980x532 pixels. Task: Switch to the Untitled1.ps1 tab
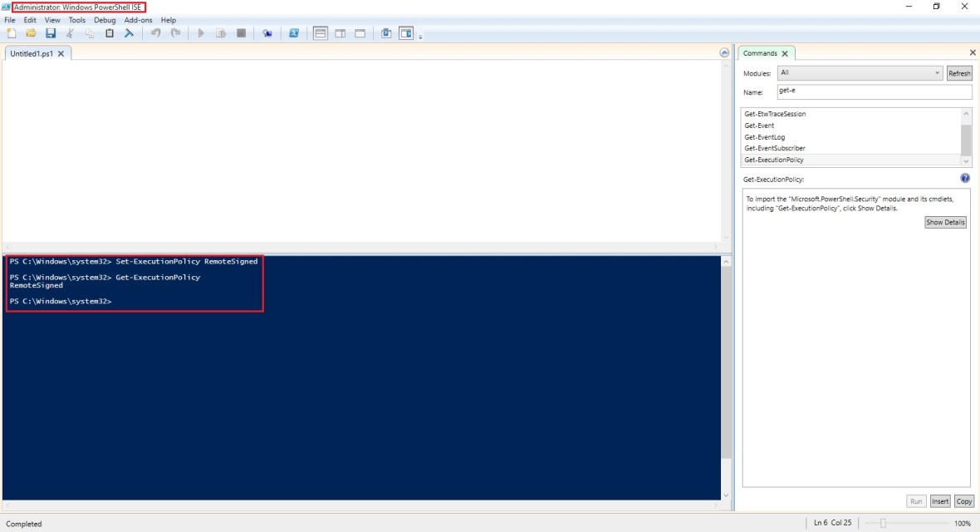pyautogui.click(x=31, y=53)
